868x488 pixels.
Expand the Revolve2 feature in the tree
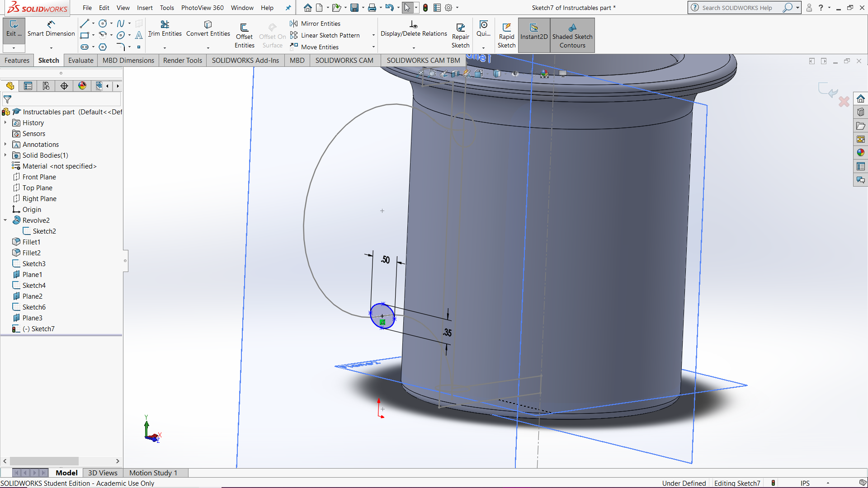click(5, 220)
